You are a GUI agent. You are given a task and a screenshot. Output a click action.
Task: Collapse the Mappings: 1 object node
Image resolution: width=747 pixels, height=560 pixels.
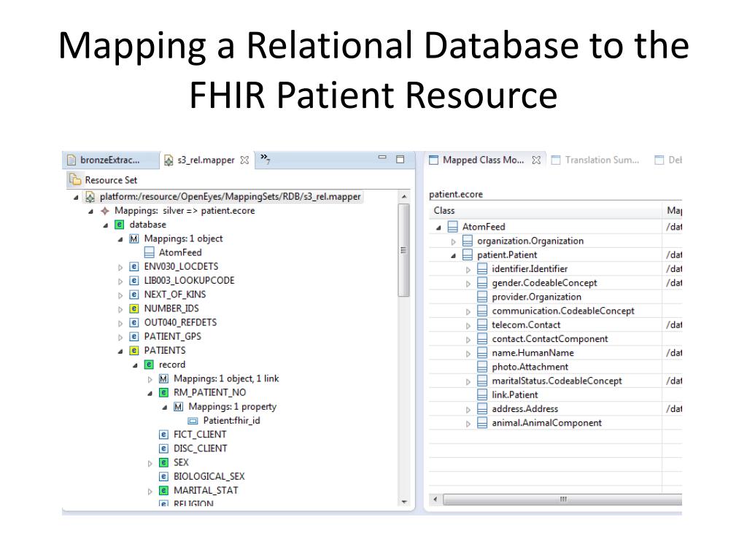coord(120,239)
